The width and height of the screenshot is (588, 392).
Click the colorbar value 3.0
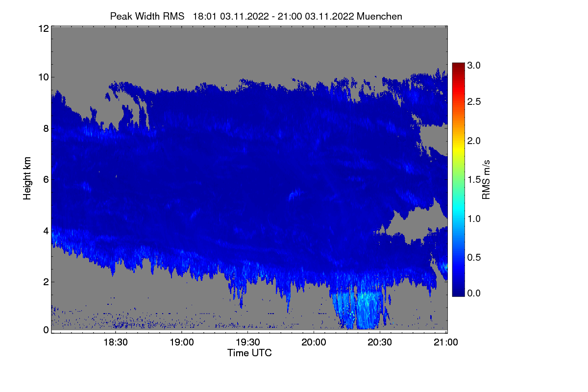(x=473, y=65)
